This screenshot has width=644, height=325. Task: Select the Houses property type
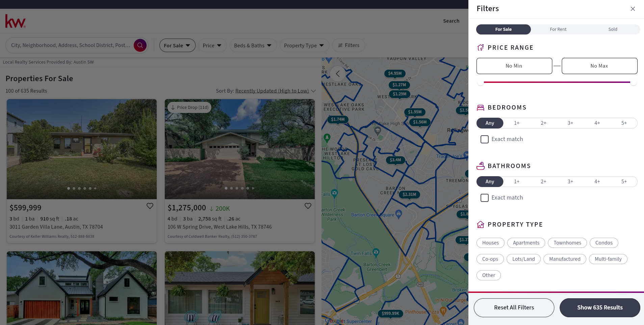(490, 243)
